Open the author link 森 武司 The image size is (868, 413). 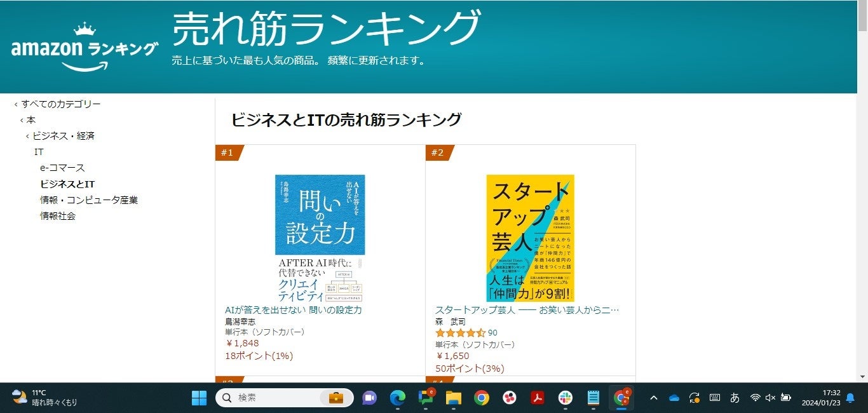click(451, 322)
